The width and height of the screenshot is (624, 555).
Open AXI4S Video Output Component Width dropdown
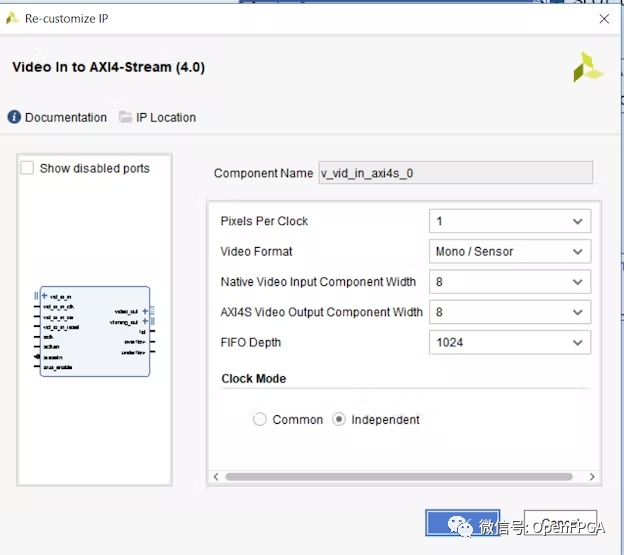tap(509, 312)
